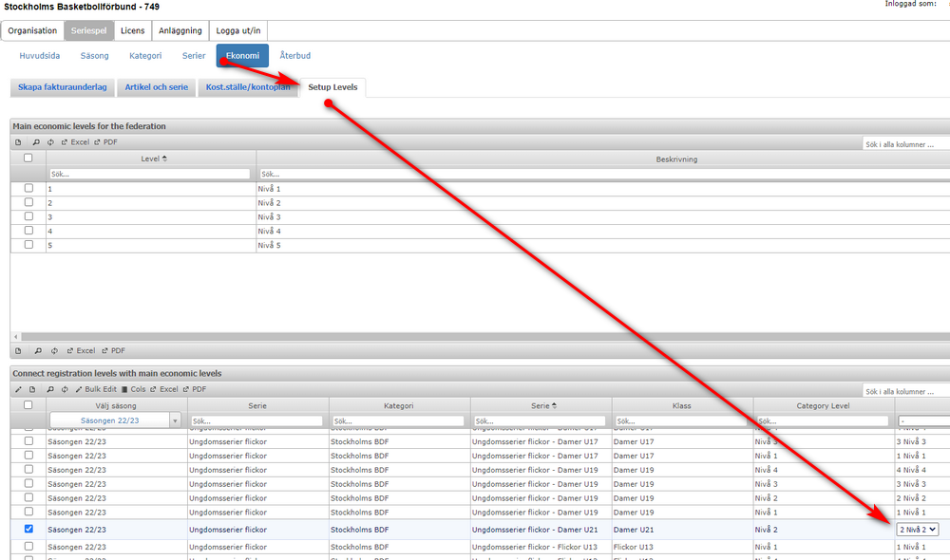This screenshot has height=560, width=950.
Task: Refresh the registration levels grid
Action: coord(65,389)
